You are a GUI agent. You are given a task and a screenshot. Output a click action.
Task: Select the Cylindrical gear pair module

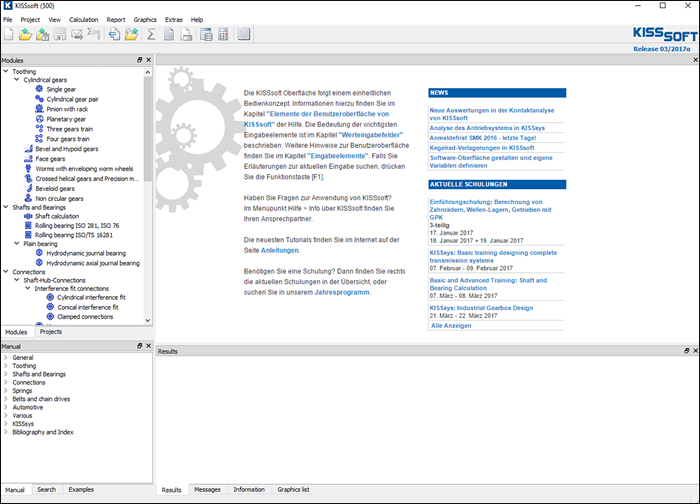pos(72,99)
